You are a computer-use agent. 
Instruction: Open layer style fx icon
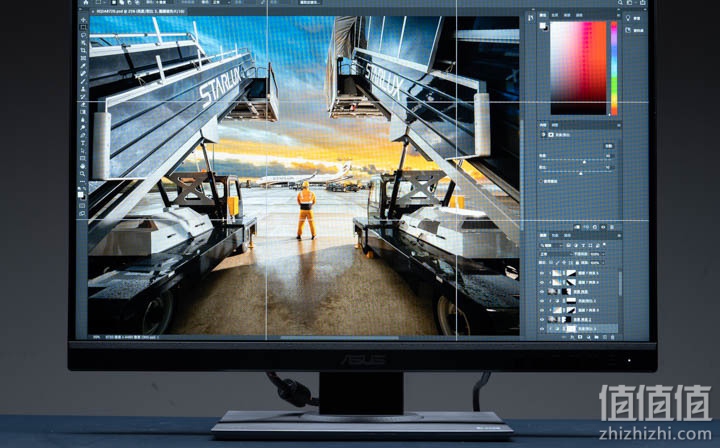pos(572,337)
